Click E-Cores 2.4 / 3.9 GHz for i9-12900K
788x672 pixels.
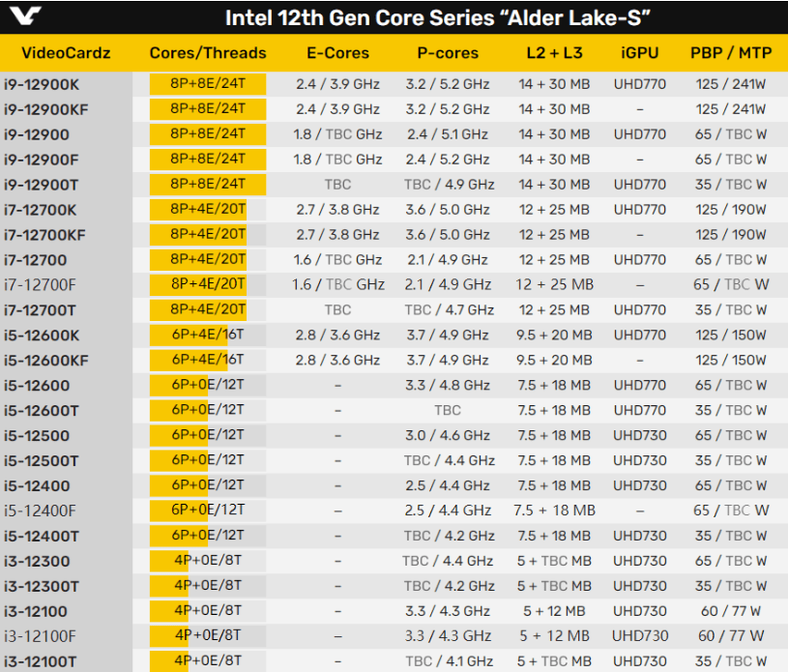pyautogui.click(x=337, y=84)
